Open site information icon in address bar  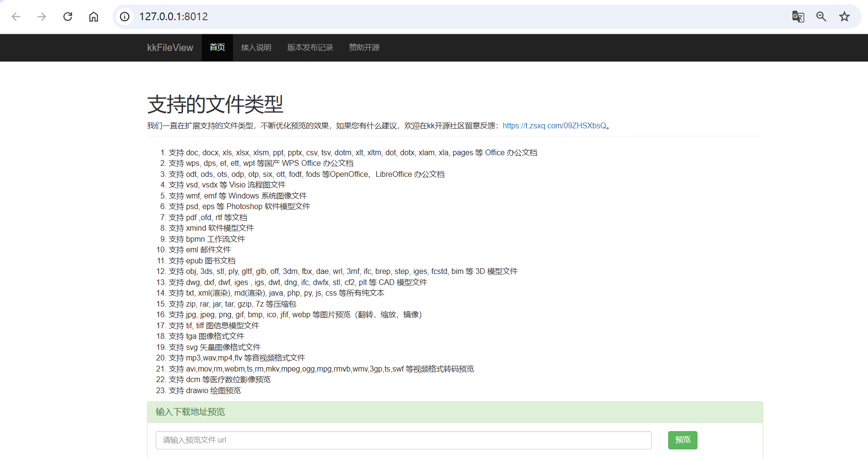tap(125, 17)
